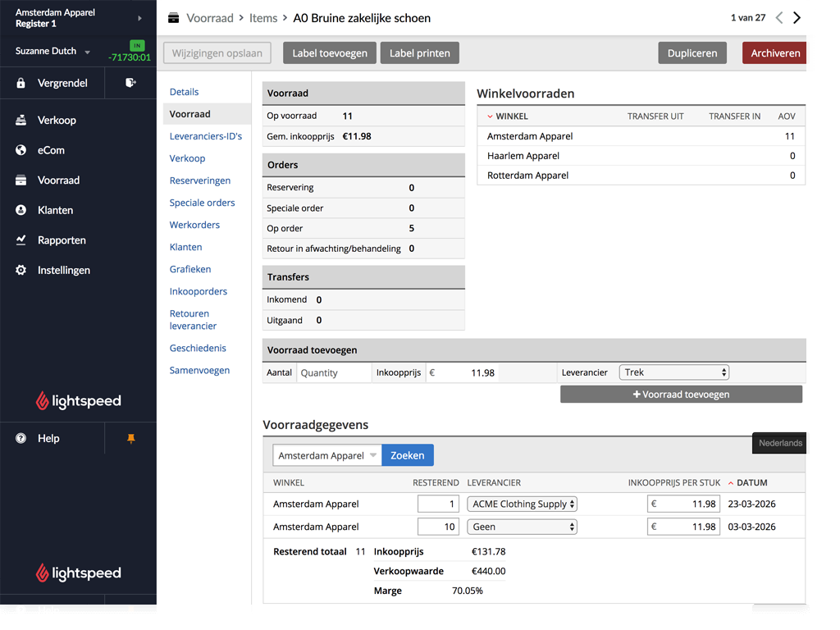Go to previous item with left arrow
Viewport: 840px width, 630px height.
pyautogui.click(x=779, y=18)
